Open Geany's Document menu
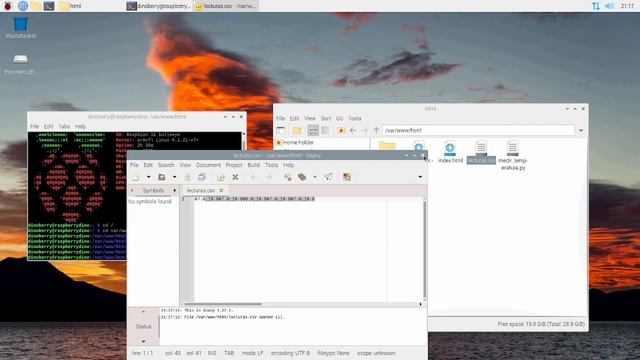This screenshot has width=640, height=360. point(208,165)
